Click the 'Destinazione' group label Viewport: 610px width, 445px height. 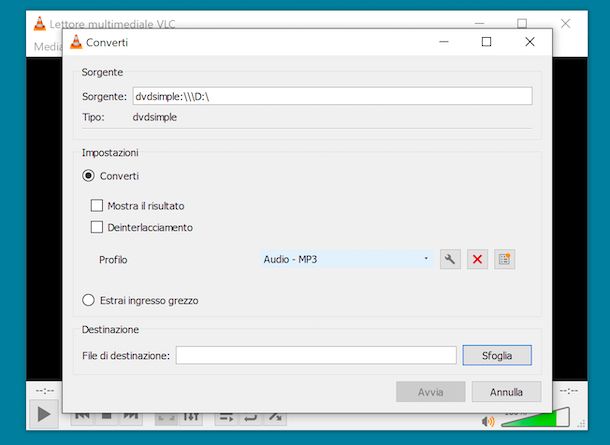pyautogui.click(x=110, y=329)
